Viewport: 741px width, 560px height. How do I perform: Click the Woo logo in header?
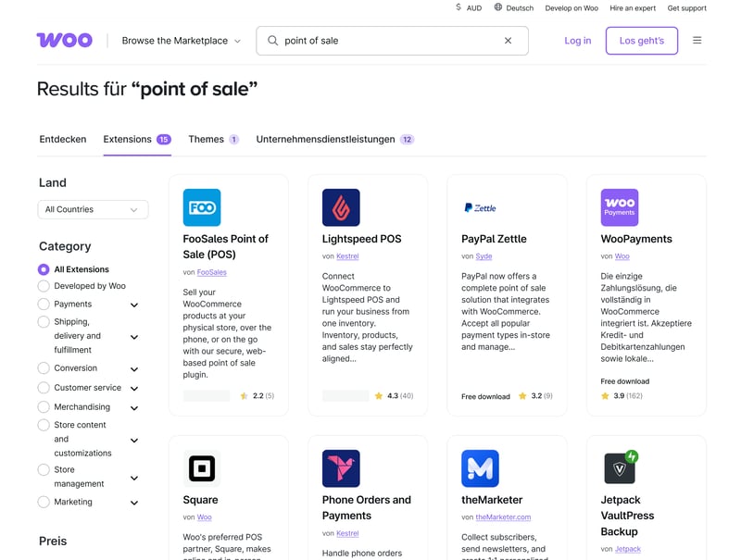64,41
